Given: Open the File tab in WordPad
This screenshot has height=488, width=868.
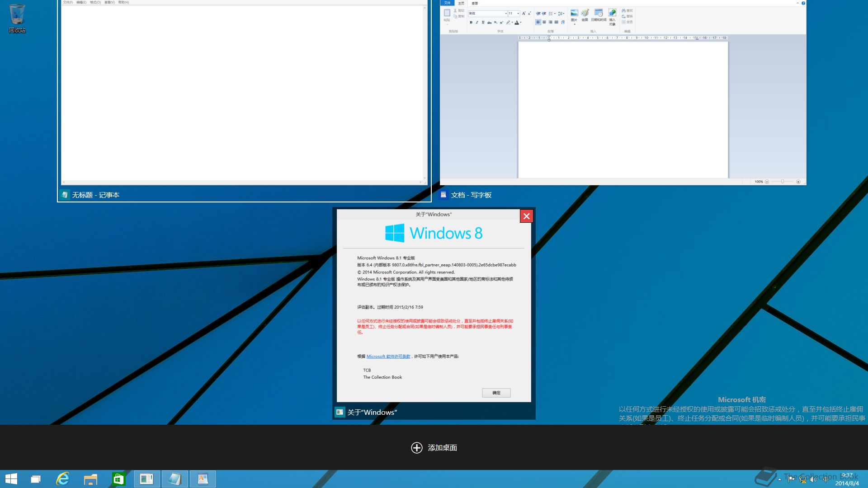Looking at the screenshot, I should click(x=447, y=3).
